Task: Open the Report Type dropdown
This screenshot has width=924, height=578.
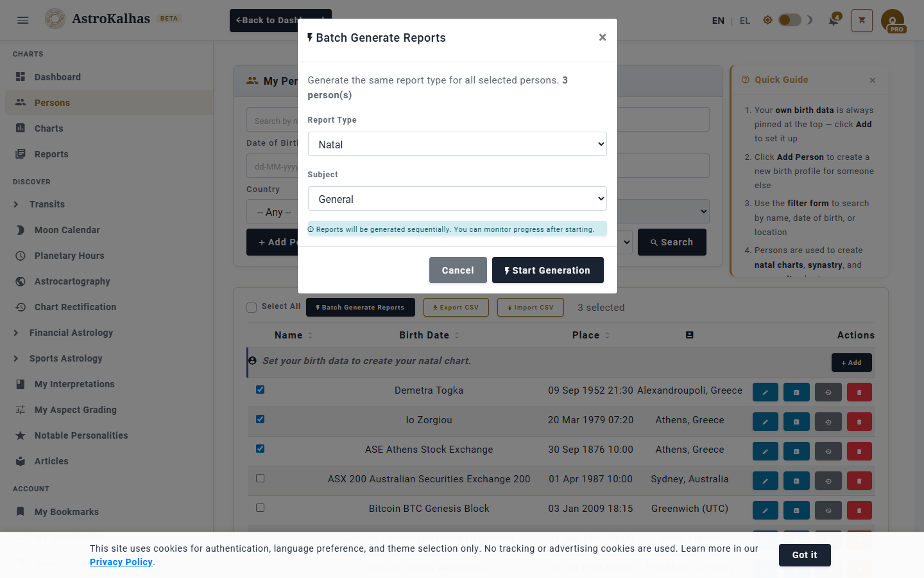Action: click(457, 144)
